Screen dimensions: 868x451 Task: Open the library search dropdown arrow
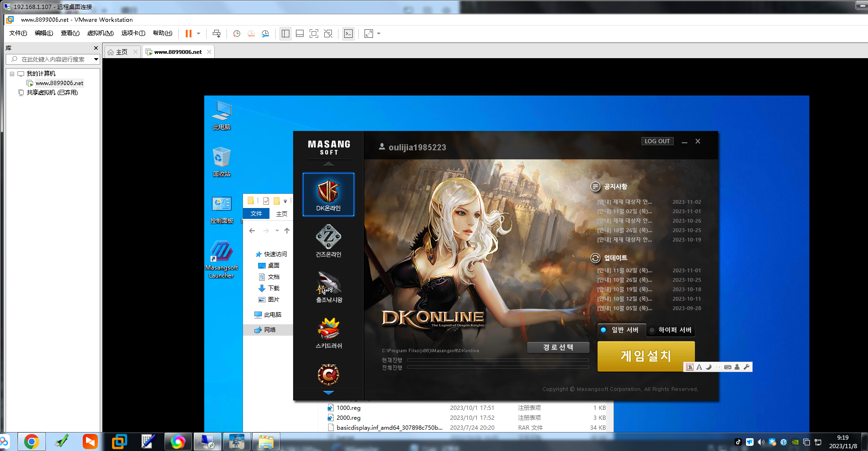click(x=96, y=59)
